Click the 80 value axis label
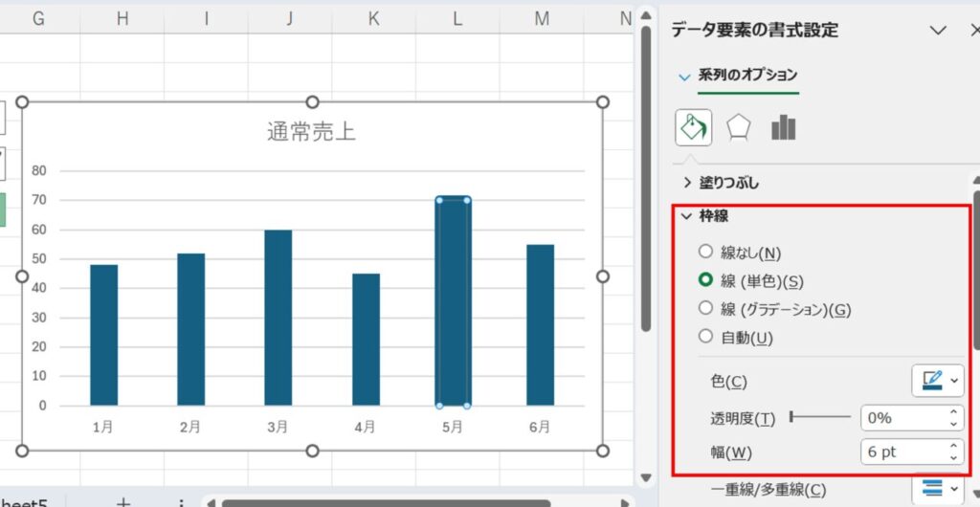Image resolution: width=980 pixels, height=507 pixels. [38, 170]
